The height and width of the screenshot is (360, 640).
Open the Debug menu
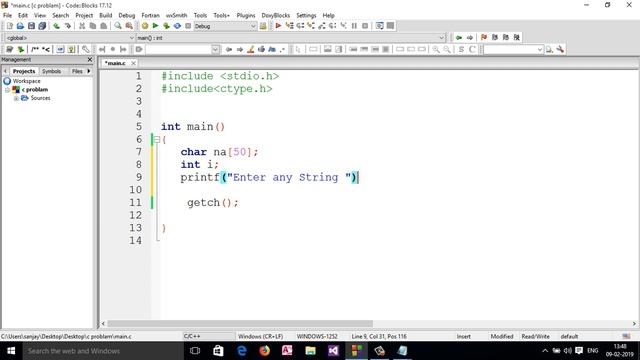point(127,16)
